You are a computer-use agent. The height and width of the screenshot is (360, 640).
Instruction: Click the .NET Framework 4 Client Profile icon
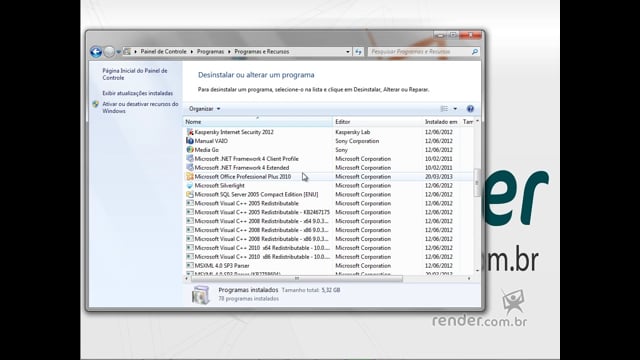pyautogui.click(x=190, y=158)
